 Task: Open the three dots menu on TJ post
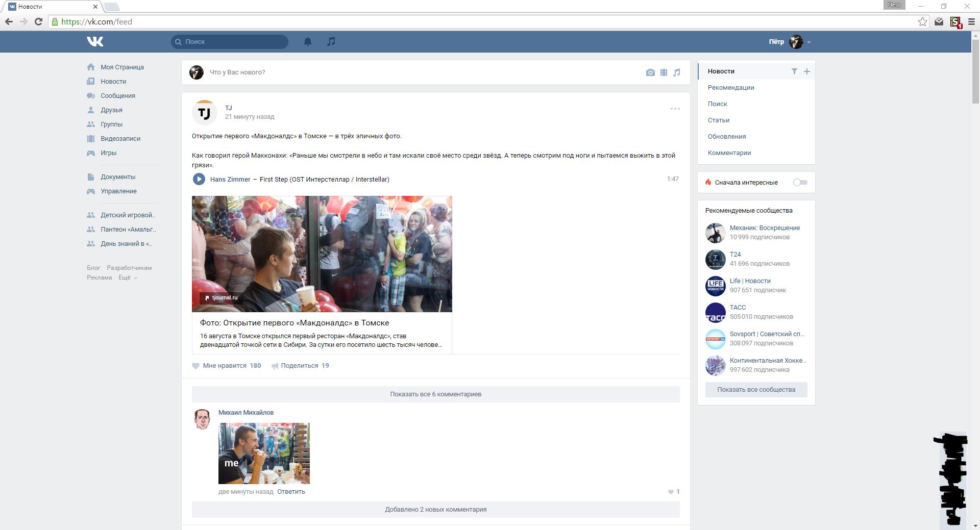click(675, 109)
